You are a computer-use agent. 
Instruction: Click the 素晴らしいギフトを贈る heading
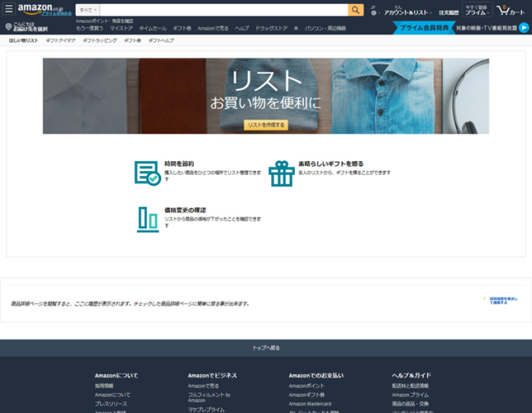331,164
